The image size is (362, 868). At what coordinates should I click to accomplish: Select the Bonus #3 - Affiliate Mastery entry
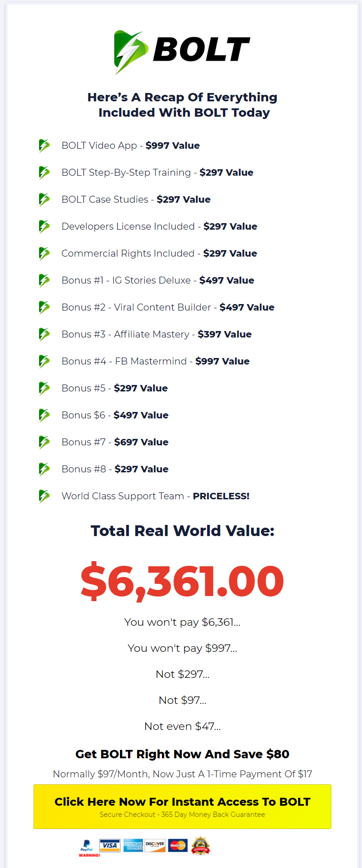click(156, 334)
